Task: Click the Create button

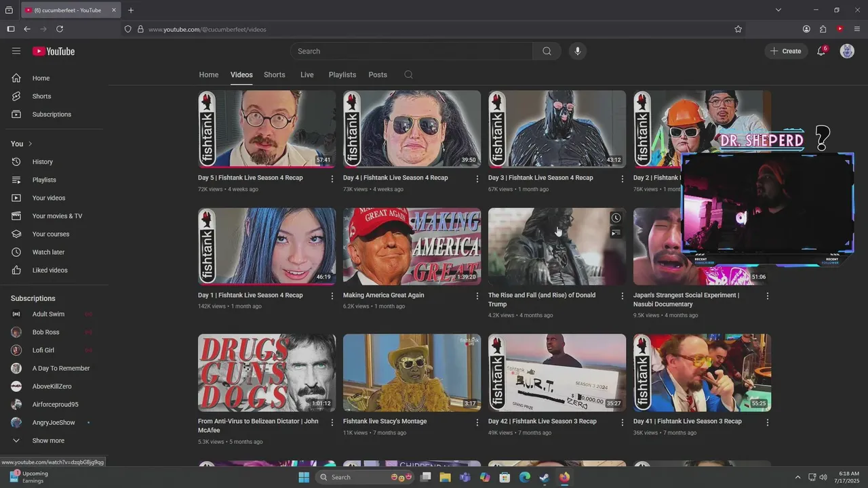Action: coord(786,51)
